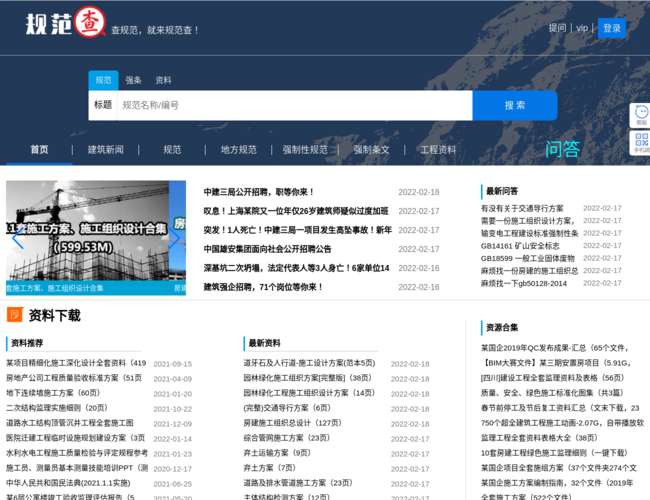
Task: Open 质量、安全、绿色施工标准化图集
Action: [552, 393]
